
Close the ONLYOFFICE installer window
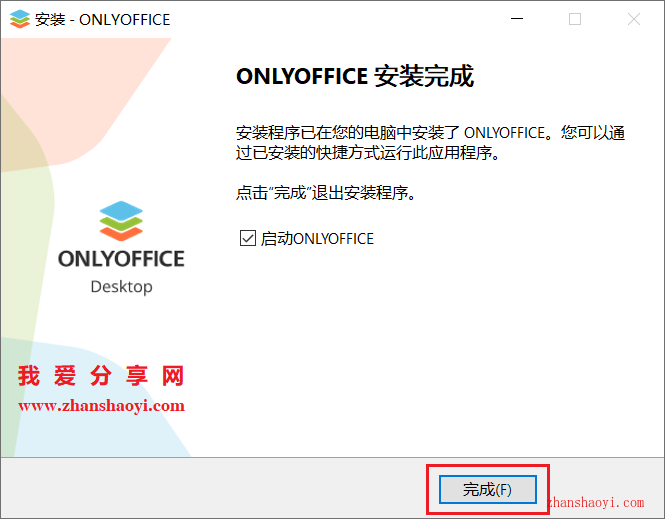pyautogui.click(x=634, y=19)
